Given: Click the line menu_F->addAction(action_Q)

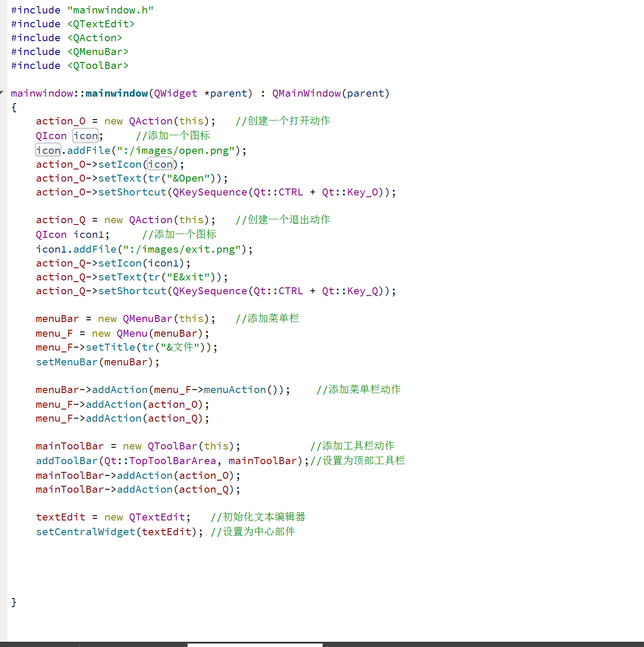Looking at the screenshot, I should coord(123,418).
